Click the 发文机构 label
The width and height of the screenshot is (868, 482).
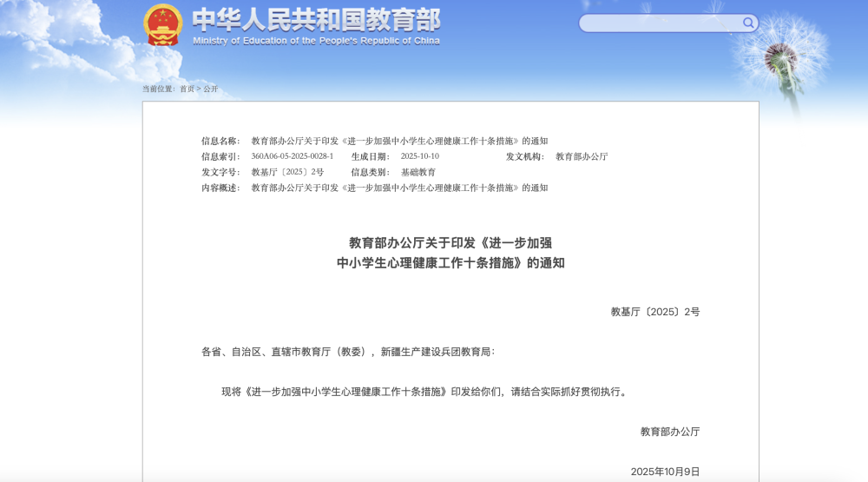click(x=525, y=156)
